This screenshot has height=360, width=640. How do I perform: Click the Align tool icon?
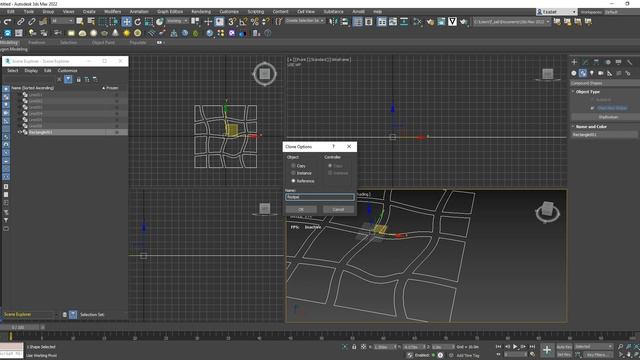pos(344,22)
